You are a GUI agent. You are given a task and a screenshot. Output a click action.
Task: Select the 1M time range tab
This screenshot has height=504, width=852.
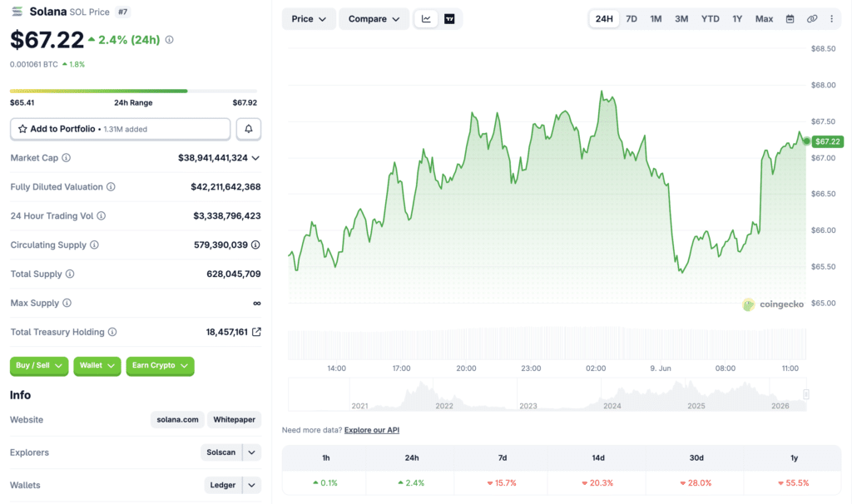pyautogui.click(x=656, y=19)
